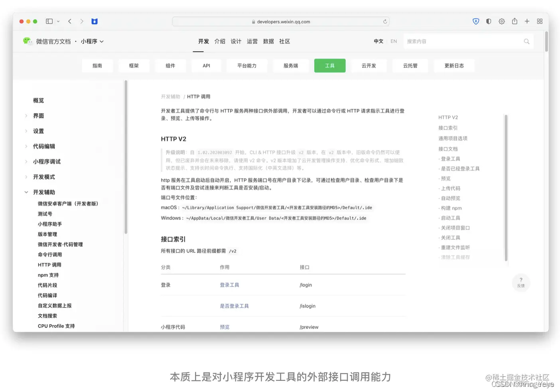Click the page's main vertical scrollbar
Screen dimensions: 560x392
(546, 41)
